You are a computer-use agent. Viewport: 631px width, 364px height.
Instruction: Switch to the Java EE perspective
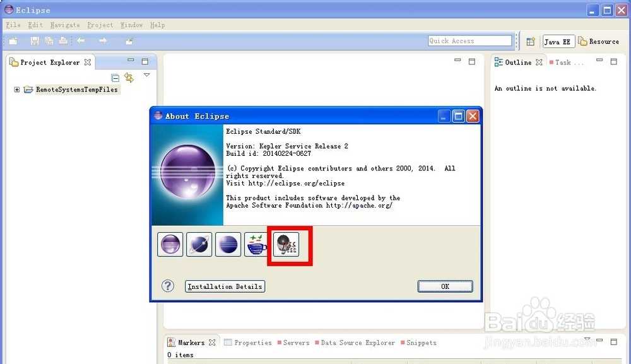tap(558, 42)
